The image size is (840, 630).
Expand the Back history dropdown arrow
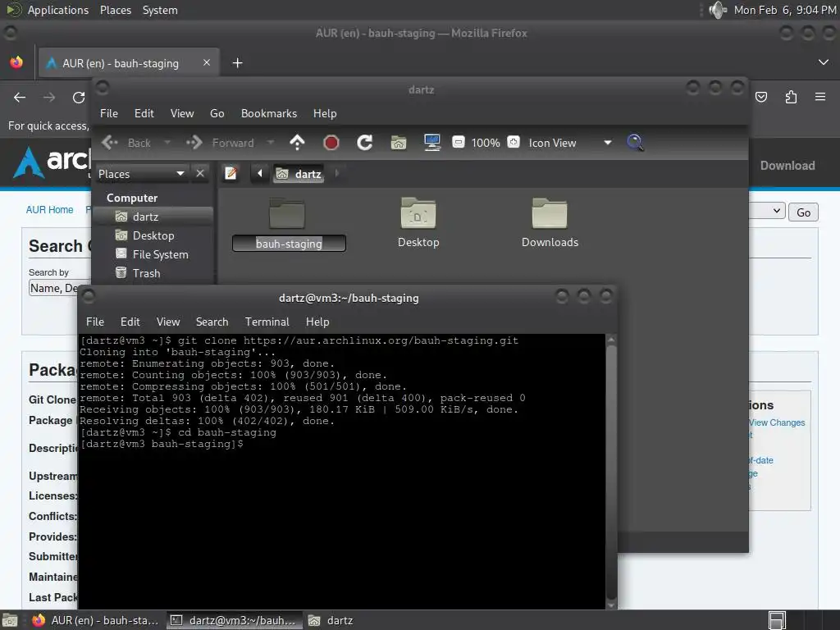click(x=167, y=143)
